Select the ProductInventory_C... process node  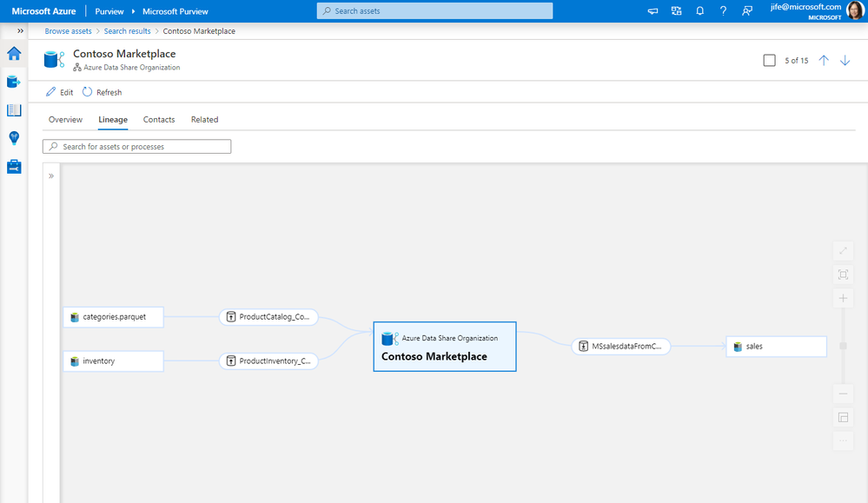268,361
